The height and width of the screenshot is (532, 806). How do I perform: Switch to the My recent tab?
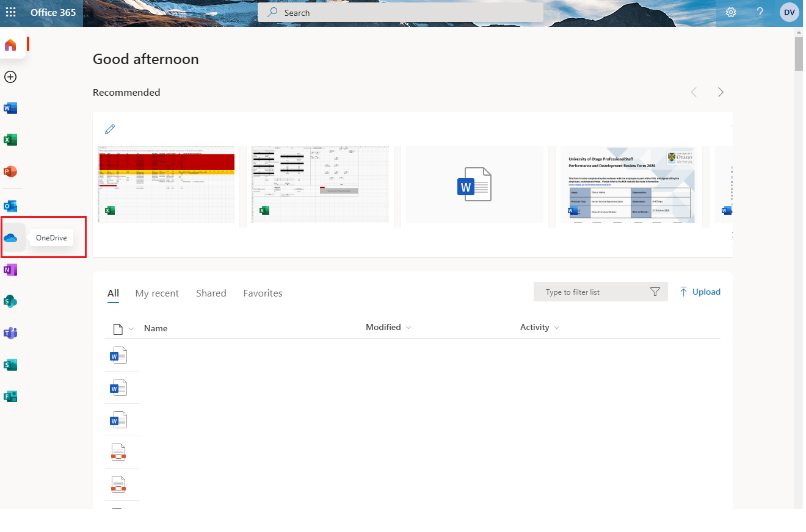coord(157,293)
